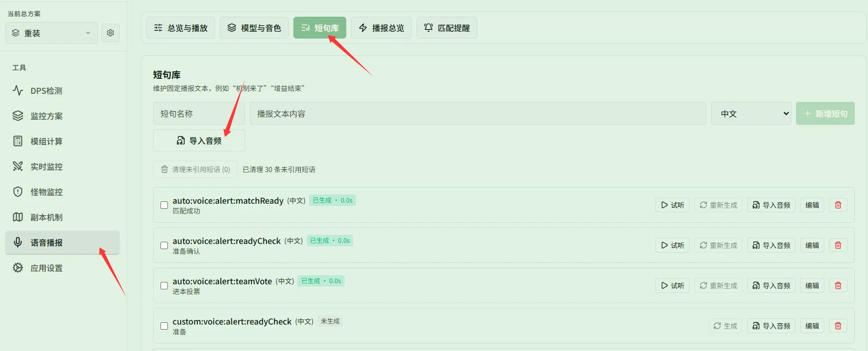Viewport: 868px width, 351px height.
Task: Click the 应用设置 gear icon
Action: pyautogui.click(x=18, y=268)
